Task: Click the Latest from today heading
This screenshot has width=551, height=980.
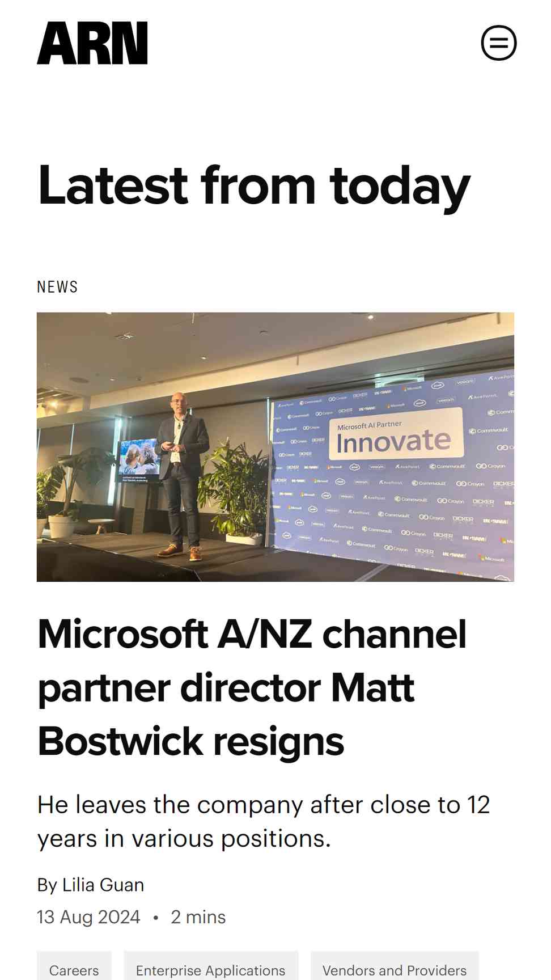Action: (x=254, y=185)
